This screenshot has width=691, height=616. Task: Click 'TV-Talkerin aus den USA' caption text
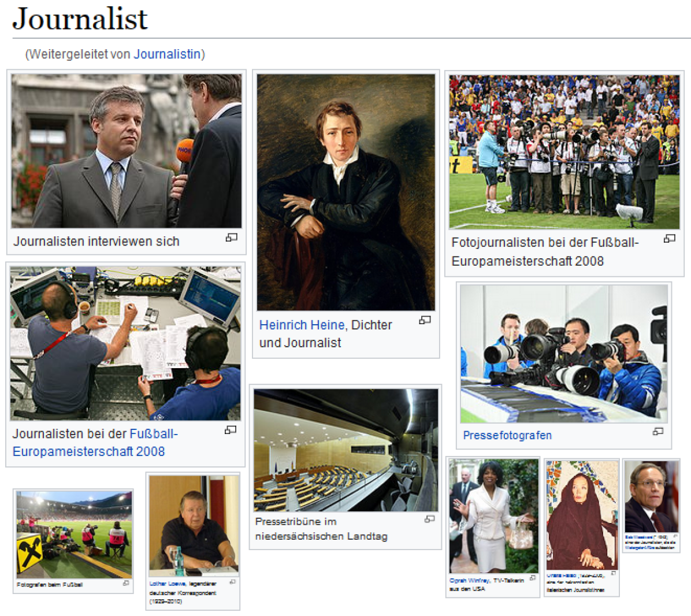pyautogui.click(x=487, y=584)
